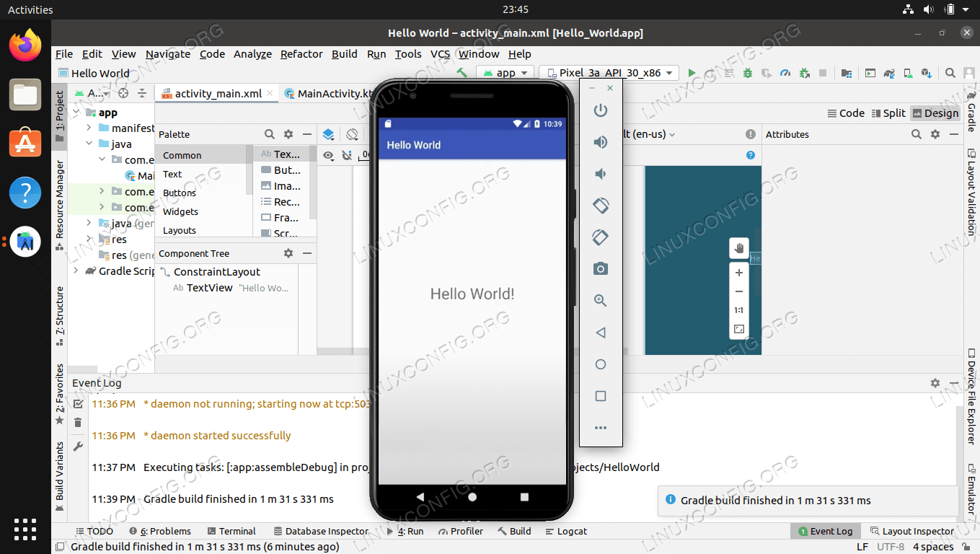Click Attach Debugger to Android Process icon
980x554 pixels.
pyautogui.click(x=804, y=73)
